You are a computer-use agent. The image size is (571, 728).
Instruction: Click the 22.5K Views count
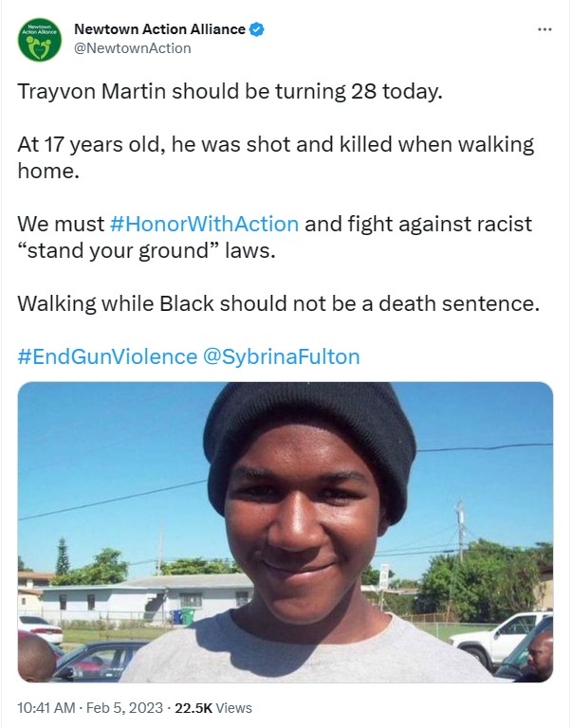pyautogui.click(x=213, y=708)
